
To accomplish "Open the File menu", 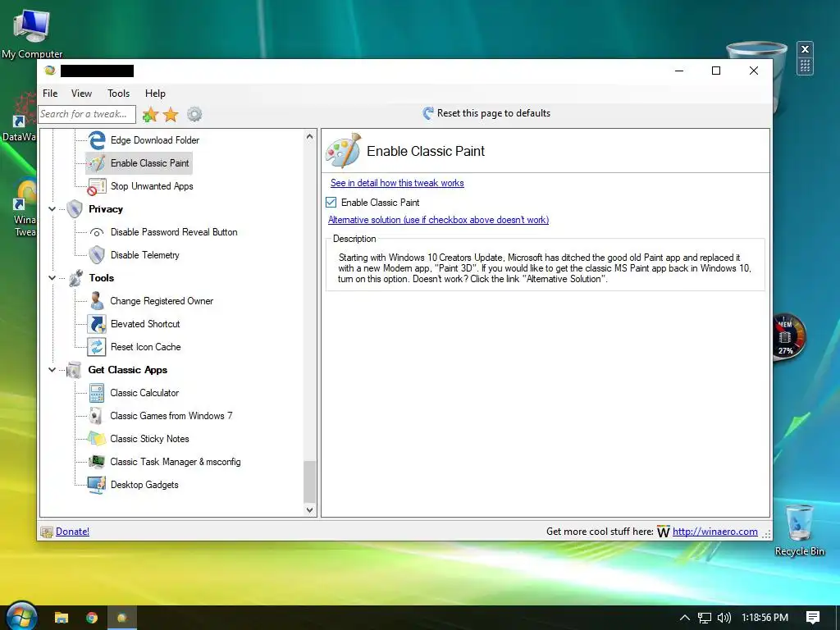I will (50, 94).
